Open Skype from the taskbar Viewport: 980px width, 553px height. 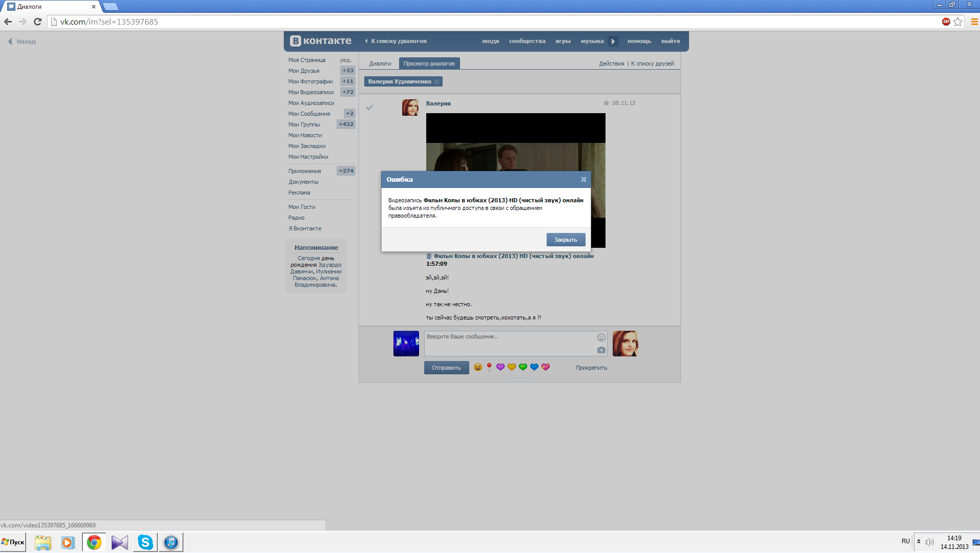pyautogui.click(x=145, y=542)
